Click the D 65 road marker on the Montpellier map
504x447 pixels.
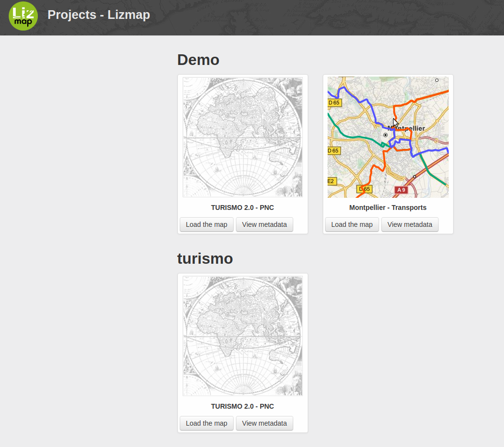pos(335,102)
